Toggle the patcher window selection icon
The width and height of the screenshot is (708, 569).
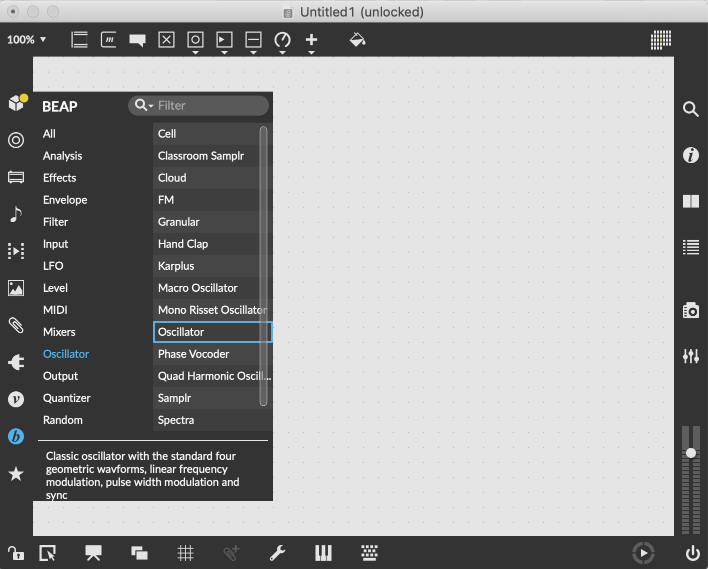(47, 553)
